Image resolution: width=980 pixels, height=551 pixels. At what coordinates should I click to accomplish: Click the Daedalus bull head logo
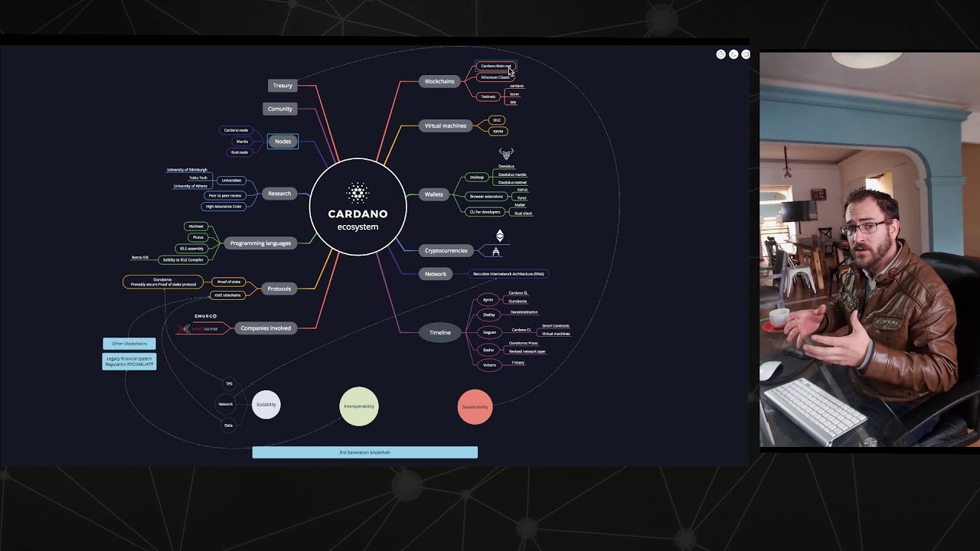click(x=506, y=154)
